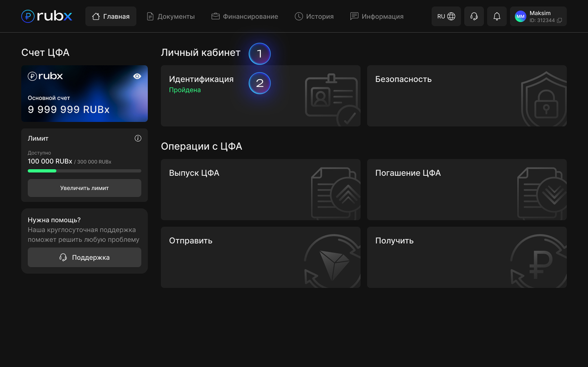Click the numbered marker 1 badge
588x367 pixels.
click(259, 54)
